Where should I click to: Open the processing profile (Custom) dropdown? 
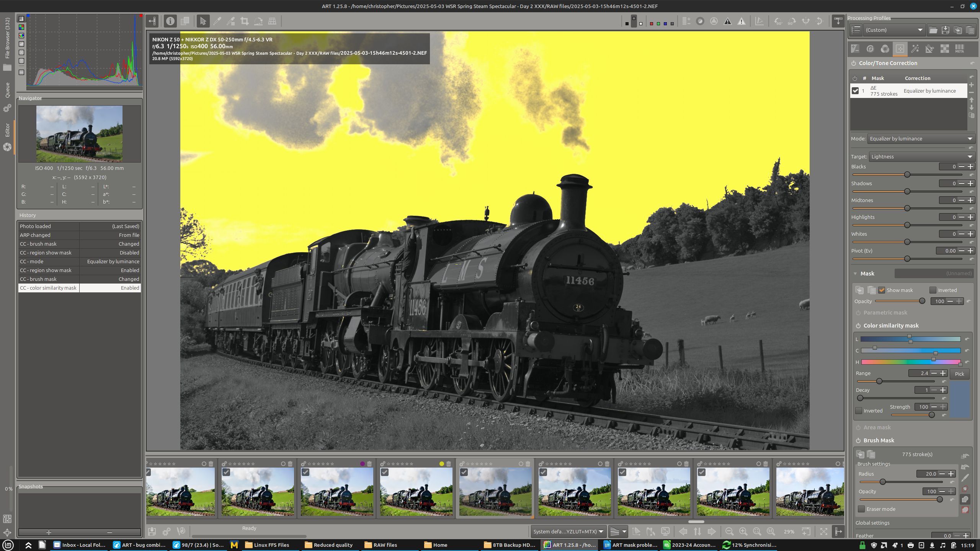coord(894,30)
